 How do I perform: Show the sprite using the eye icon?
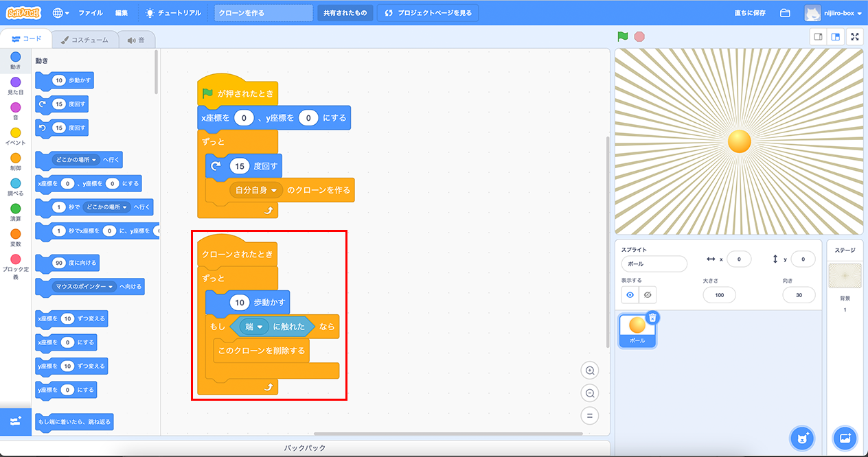(629, 294)
